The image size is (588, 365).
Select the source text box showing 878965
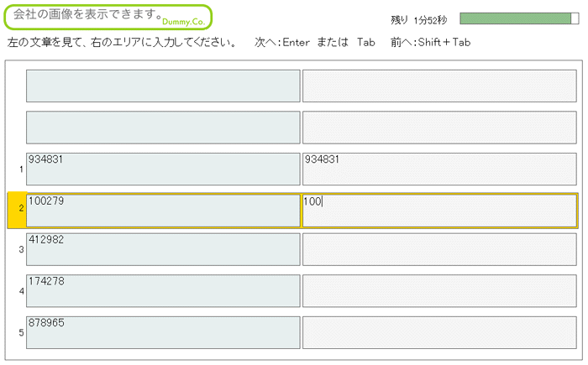pos(163,333)
